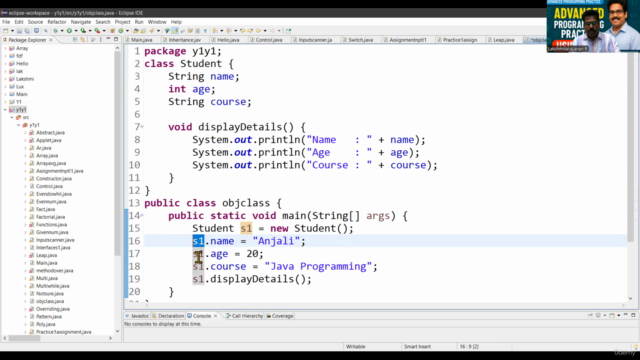Image resolution: width=640 pixels, height=360 pixels.
Task: Select Constructor.java in Package Explorer
Action: click(53, 178)
